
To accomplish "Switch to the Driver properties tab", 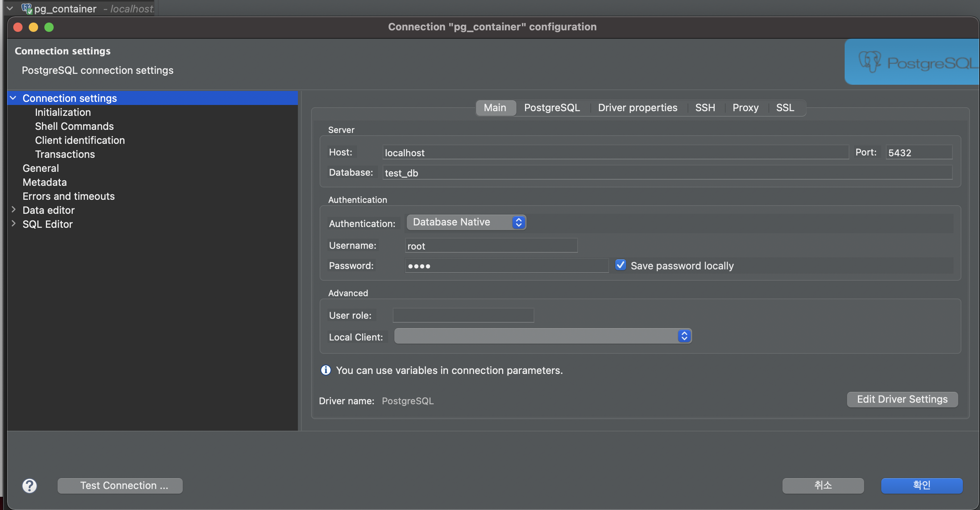I will tap(637, 108).
